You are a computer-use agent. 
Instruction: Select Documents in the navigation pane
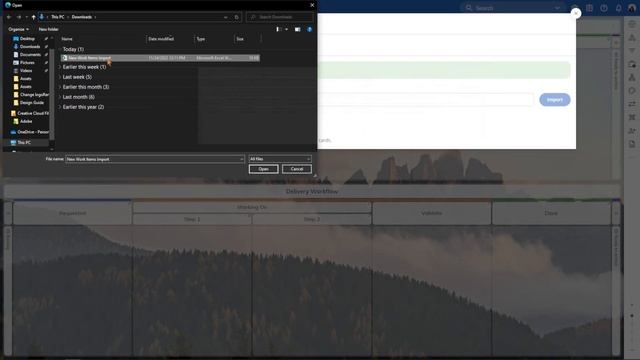point(30,55)
